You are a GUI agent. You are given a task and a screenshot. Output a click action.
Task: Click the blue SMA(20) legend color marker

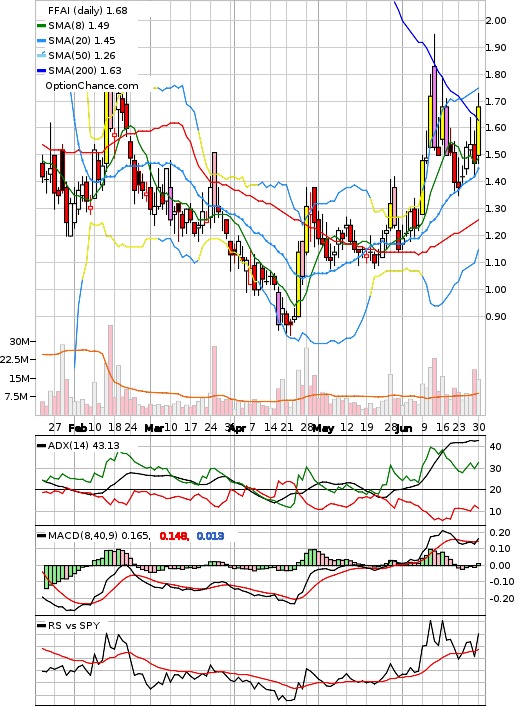click(x=41, y=41)
